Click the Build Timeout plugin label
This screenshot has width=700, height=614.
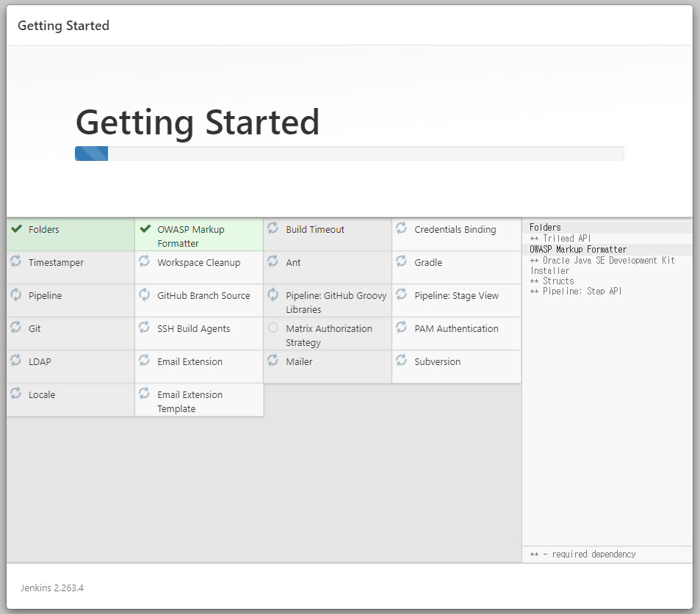click(x=315, y=230)
